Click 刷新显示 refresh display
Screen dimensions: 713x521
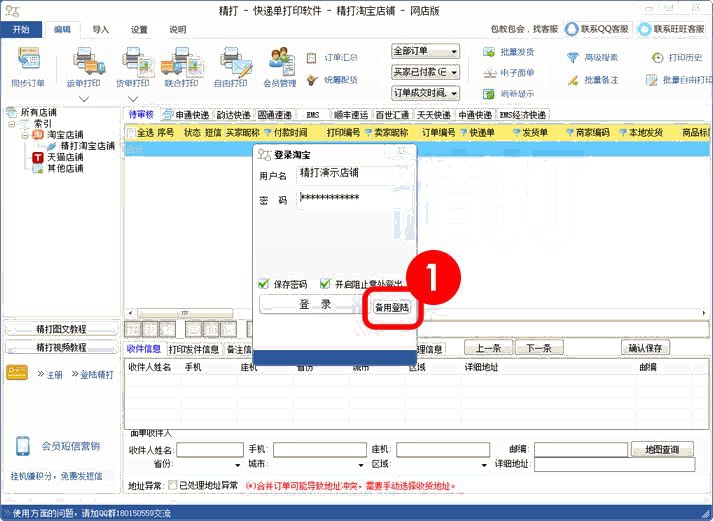(x=508, y=94)
